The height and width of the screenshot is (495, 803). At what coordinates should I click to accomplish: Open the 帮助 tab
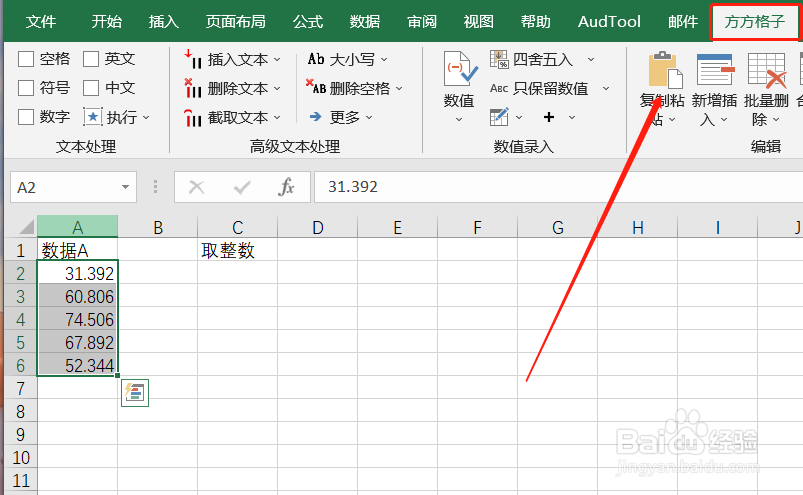[x=536, y=21]
